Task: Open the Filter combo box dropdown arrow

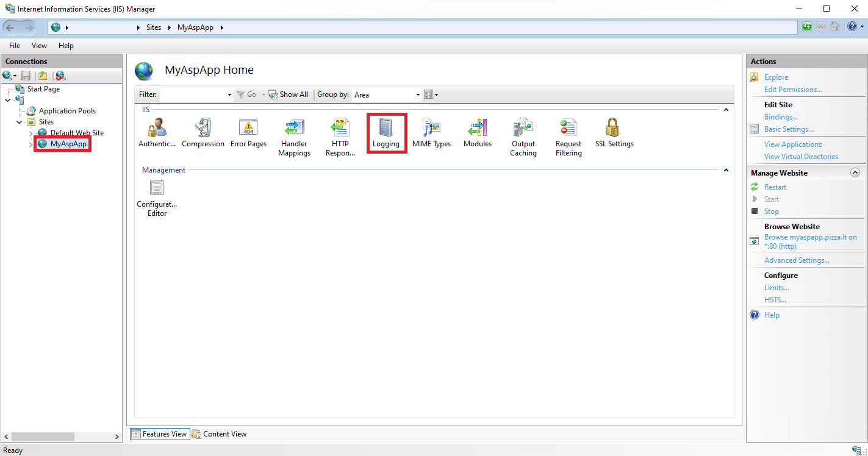Action: pos(229,94)
